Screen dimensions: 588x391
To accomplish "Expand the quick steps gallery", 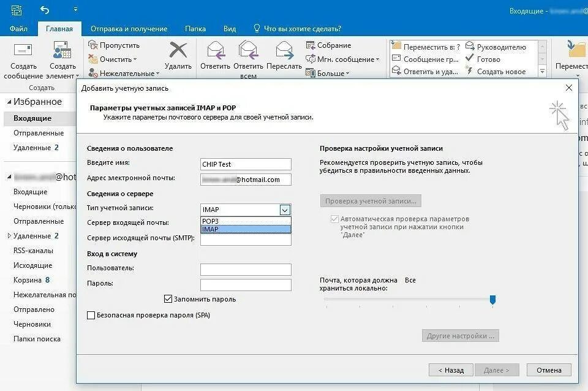I will [542, 71].
